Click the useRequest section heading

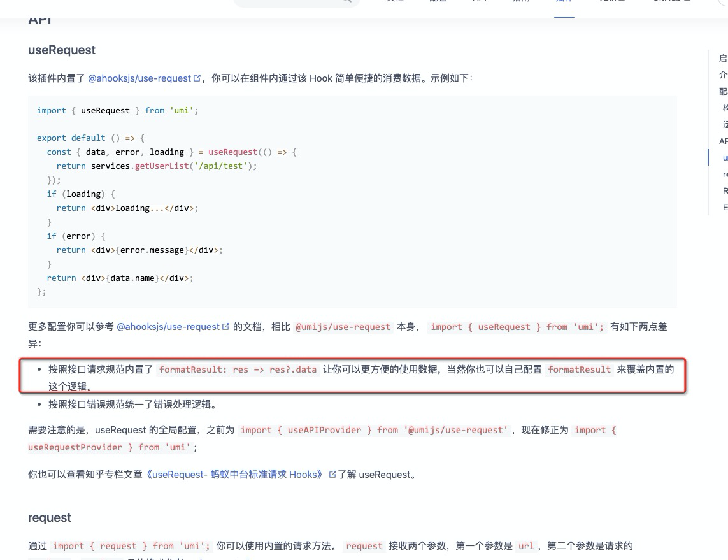click(61, 50)
